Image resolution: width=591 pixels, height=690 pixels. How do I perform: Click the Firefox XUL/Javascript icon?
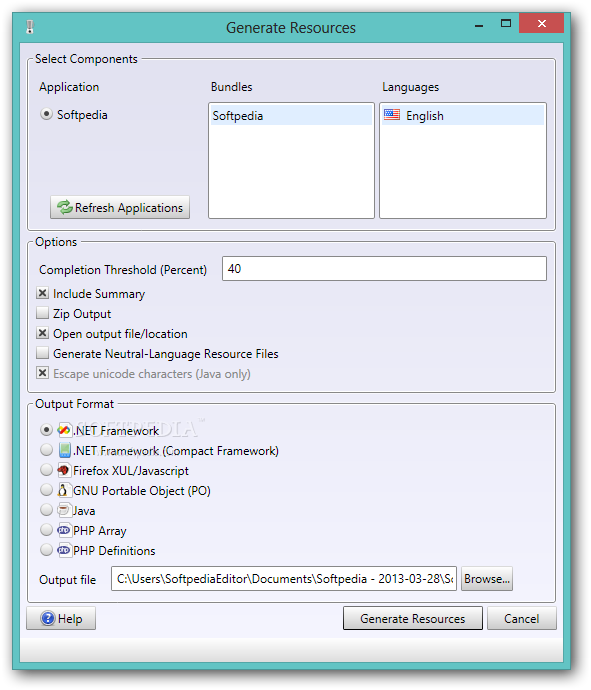(64, 470)
